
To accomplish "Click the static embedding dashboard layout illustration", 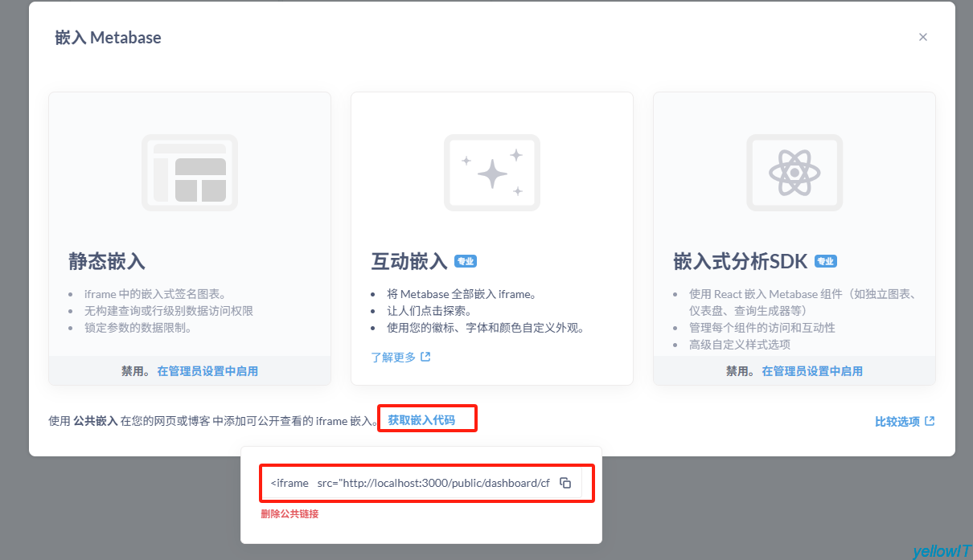I will coord(190,173).
